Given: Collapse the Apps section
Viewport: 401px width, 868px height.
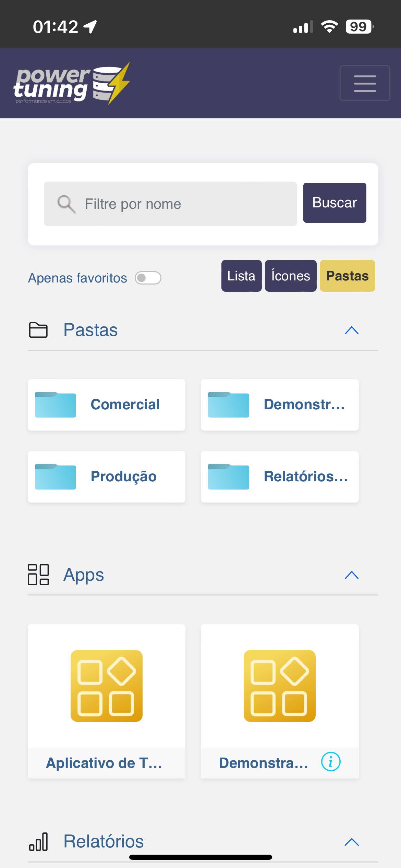Looking at the screenshot, I should coord(351,575).
